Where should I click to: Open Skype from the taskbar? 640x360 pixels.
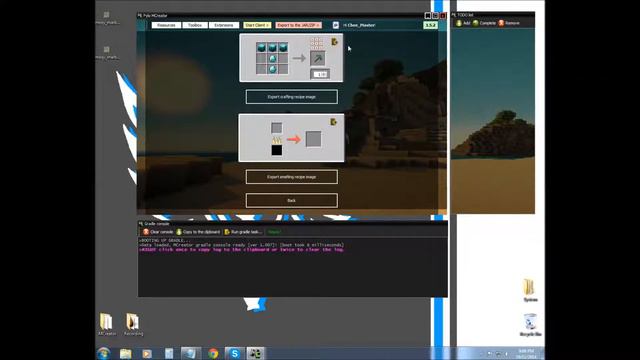point(235,353)
